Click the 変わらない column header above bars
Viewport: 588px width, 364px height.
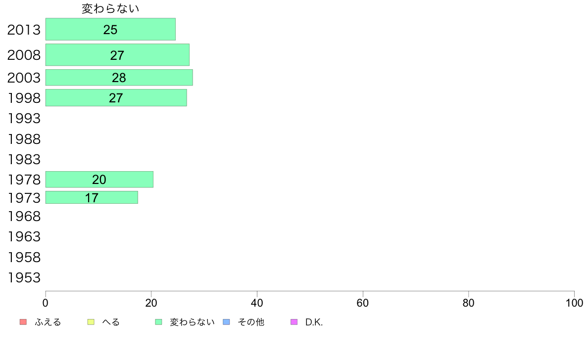(111, 8)
